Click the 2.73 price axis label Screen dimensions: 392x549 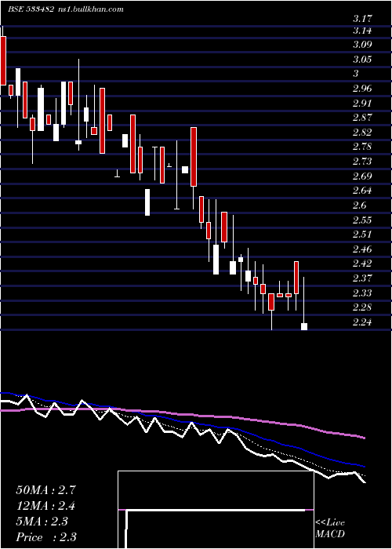(x=362, y=162)
